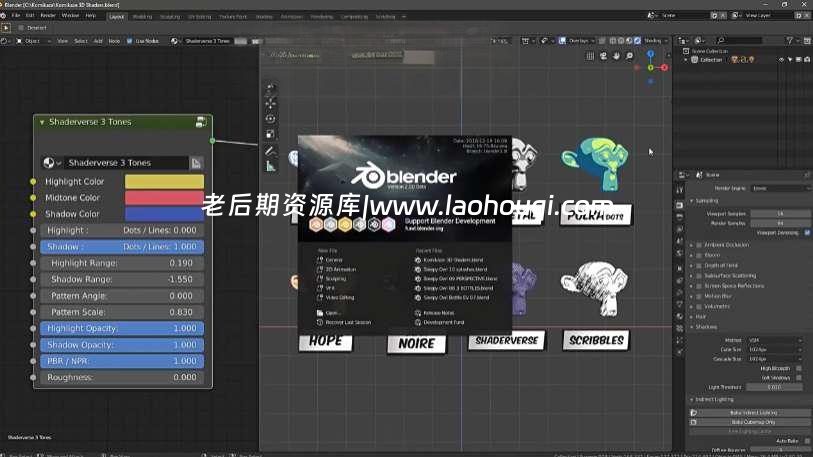The image size is (813, 457).
Task: Enable Depth of Field checkbox
Action: point(699,266)
